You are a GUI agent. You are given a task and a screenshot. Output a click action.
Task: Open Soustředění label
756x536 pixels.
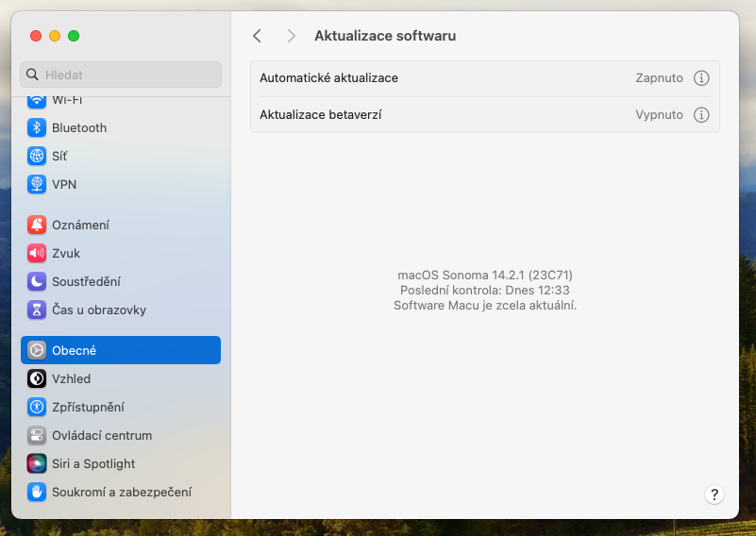point(86,281)
